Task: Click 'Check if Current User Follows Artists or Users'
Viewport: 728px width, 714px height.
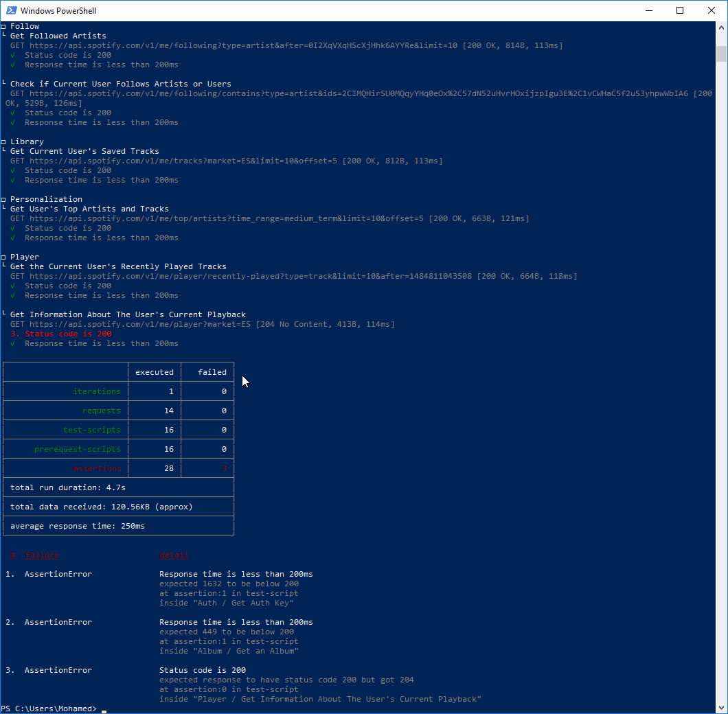Action: click(121, 84)
